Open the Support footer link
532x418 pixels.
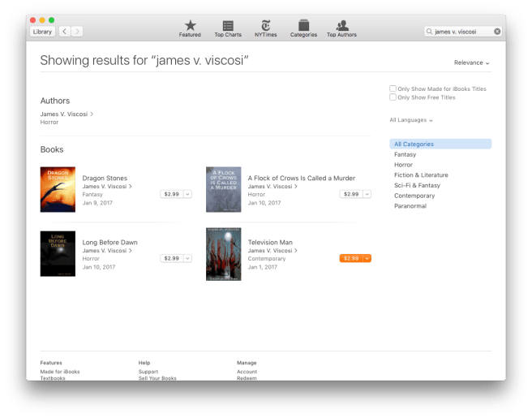point(148,372)
